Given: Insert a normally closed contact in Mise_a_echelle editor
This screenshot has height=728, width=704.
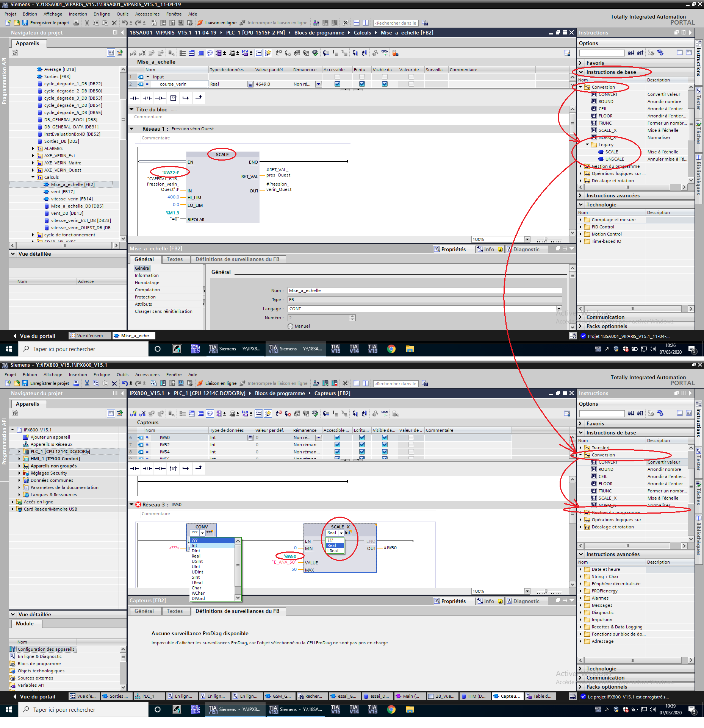Looking at the screenshot, I should pyautogui.click(x=147, y=98).
